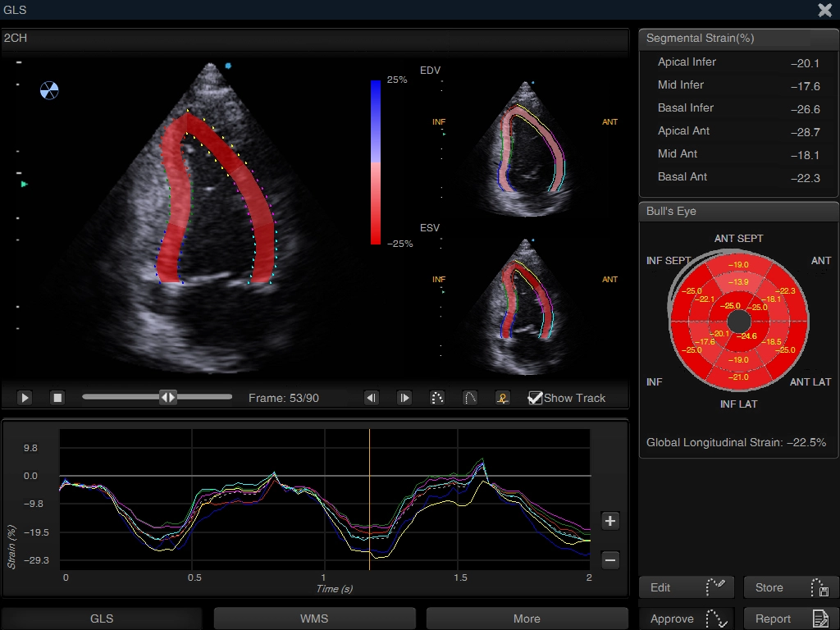Screen dimensions: 840x630
Task: Zoom in strain graph with plus
Action: 610,521
